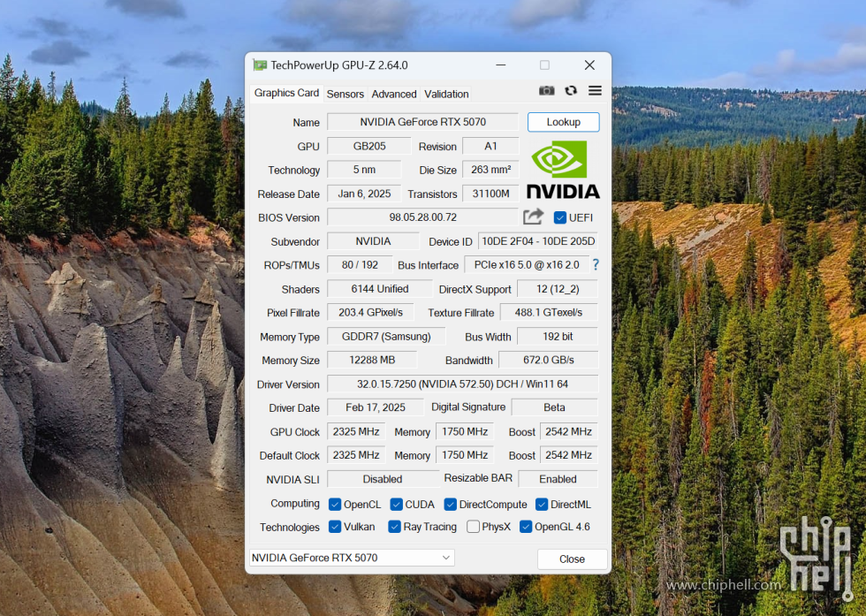Click the Memory Size field 12288 MB

[372, 361]
